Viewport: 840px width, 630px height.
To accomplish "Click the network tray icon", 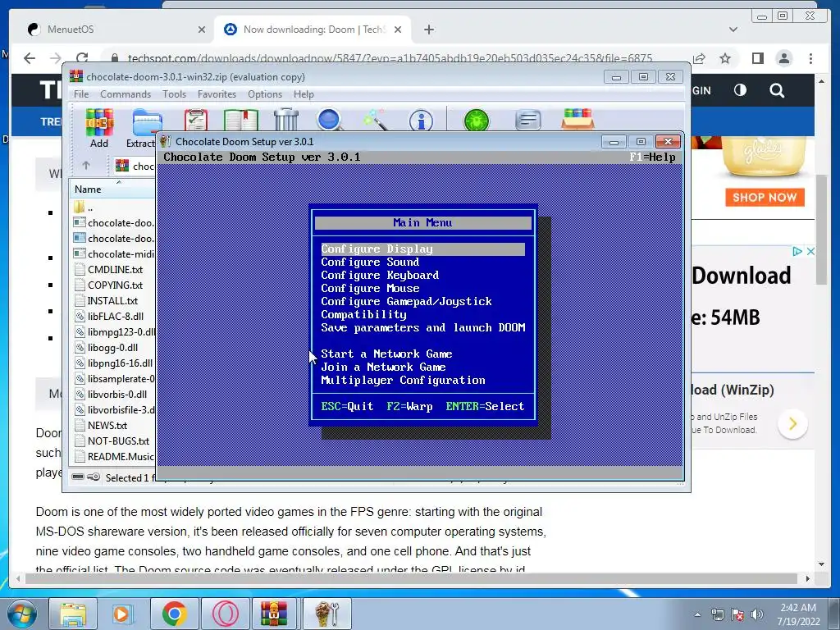I will [717, 614].
